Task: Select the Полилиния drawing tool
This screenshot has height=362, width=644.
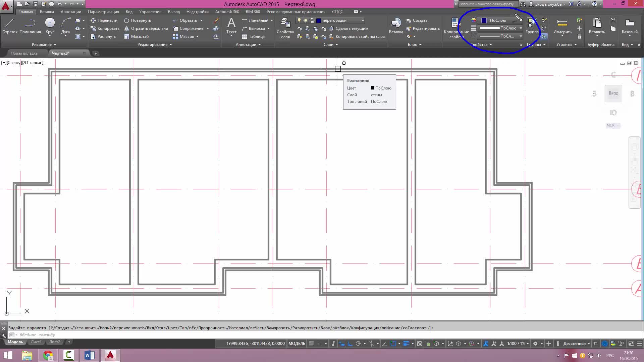Action: click(x=30, y=26)
